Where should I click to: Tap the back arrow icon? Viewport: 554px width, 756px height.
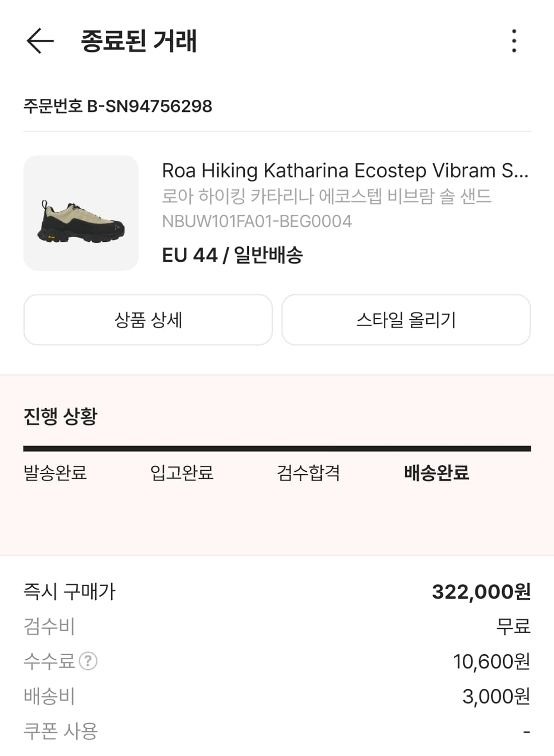[40, 41]
